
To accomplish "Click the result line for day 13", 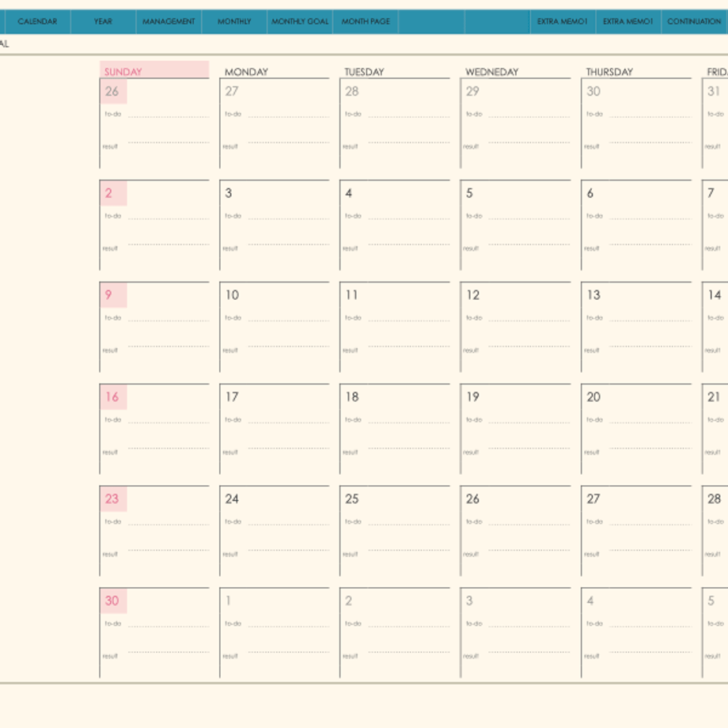I will point(650,346).
